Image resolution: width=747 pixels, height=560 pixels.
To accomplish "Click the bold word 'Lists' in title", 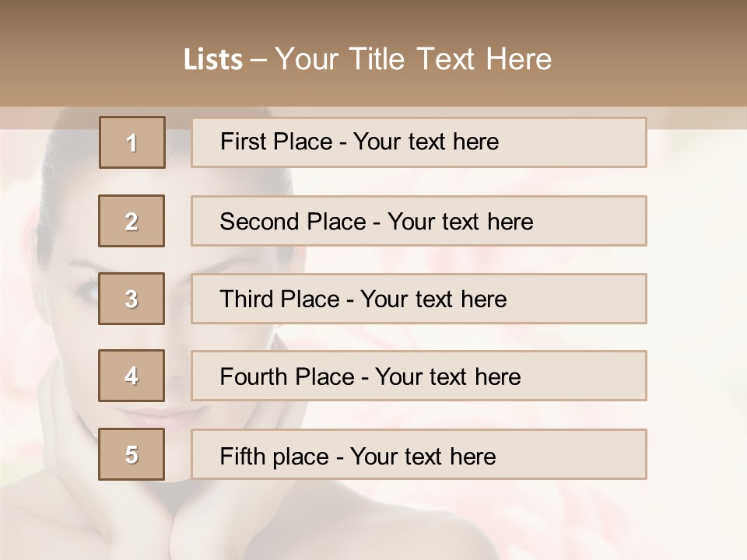I will click(213, 60).
